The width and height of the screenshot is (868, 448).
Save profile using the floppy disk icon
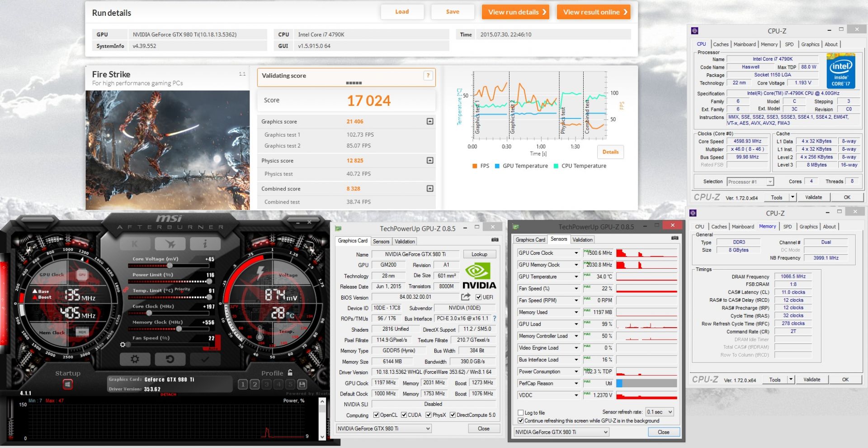(302, 385)
